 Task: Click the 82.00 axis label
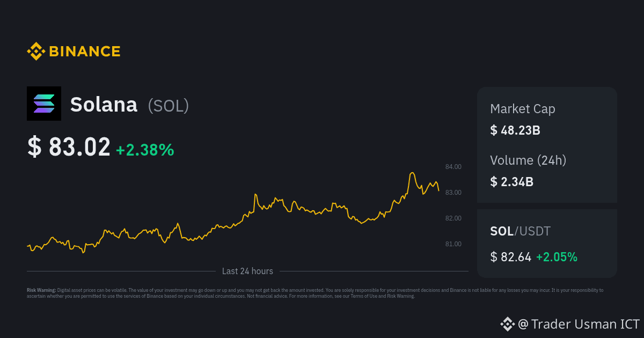pos(453,218)
